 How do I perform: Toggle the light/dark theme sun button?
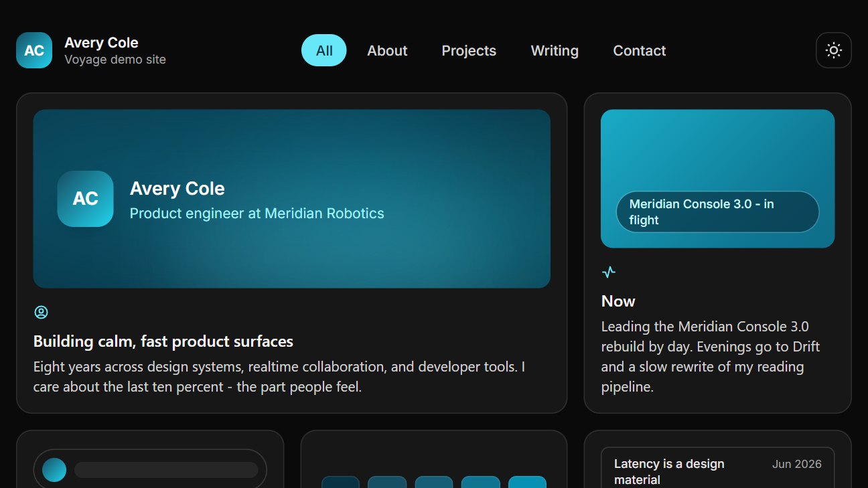[x=834, y=50]
